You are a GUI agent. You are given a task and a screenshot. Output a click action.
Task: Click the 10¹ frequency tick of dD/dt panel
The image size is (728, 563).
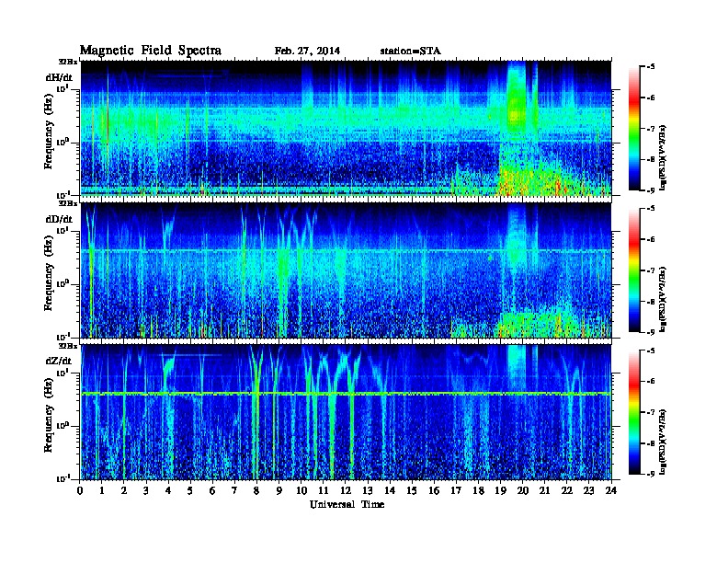point(63,230)
